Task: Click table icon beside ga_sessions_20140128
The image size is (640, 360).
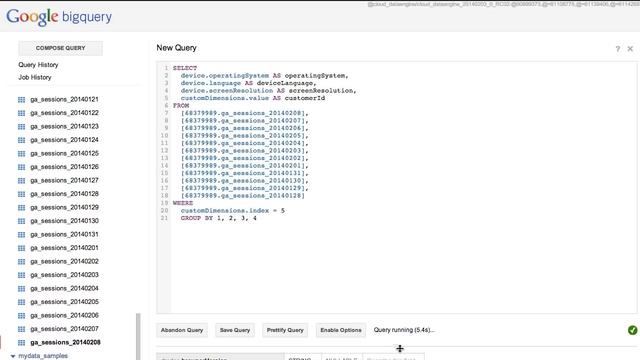Action: 22,194
